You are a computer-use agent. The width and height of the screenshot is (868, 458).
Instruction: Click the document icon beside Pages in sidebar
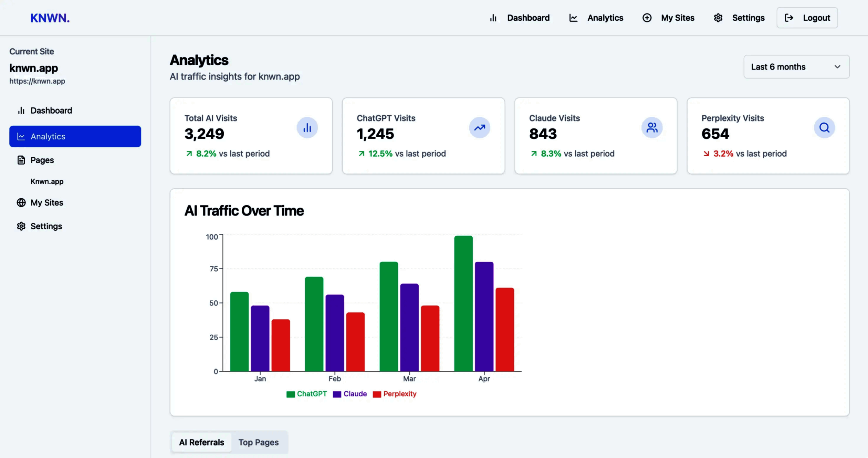pos(21,160)
